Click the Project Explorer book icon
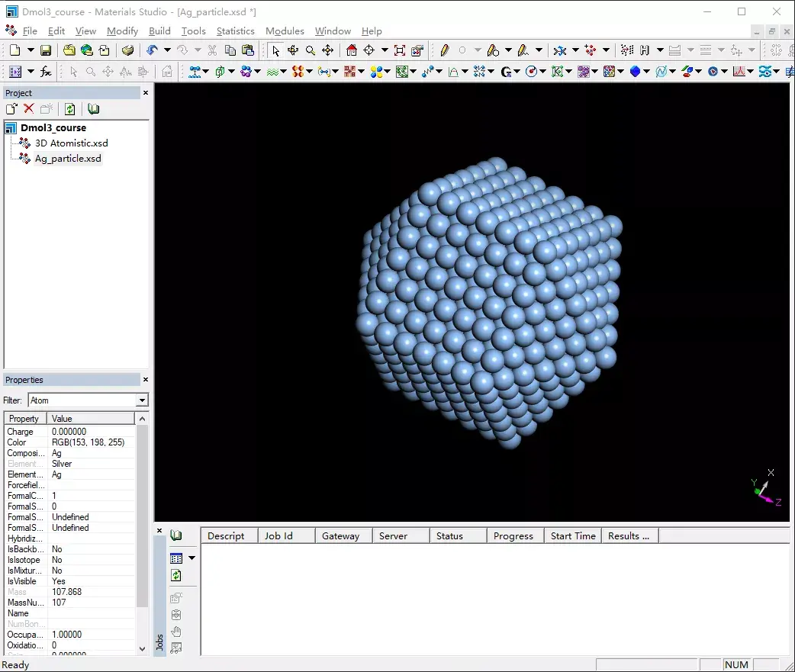The image size is (795, 672). 93,108
